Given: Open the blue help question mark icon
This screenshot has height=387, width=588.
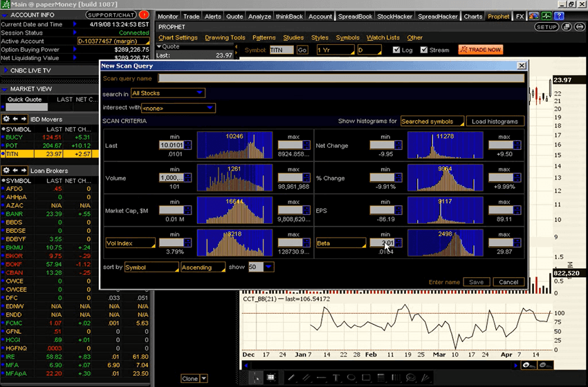Looking at the screenshot, I should click(559, 16).
